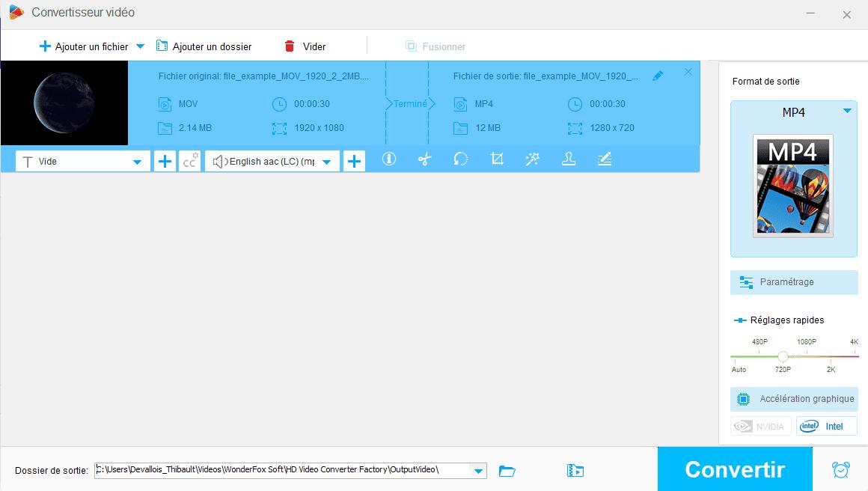The width and height of the screenshot is (868, 491).
Task: Add audio track with the plus button
Action: pos(354,162)
